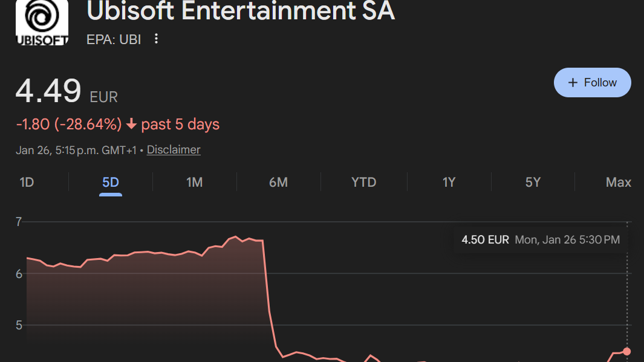Switch to the 1M time range
The width and height of the screenshot is (644, 362).
tap(195, 182)
